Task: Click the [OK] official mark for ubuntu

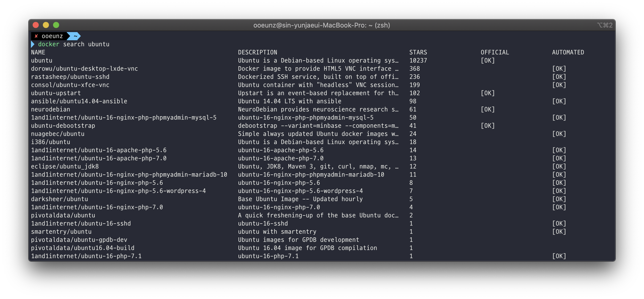Action: click(487, 61)
